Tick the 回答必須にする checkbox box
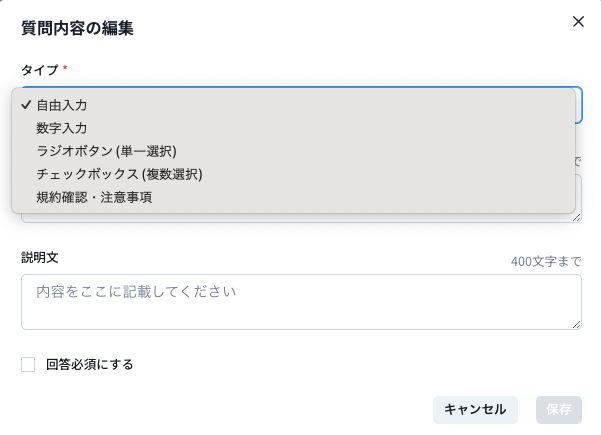Screen dimensions: 601x435 click(x=28, y=364)
